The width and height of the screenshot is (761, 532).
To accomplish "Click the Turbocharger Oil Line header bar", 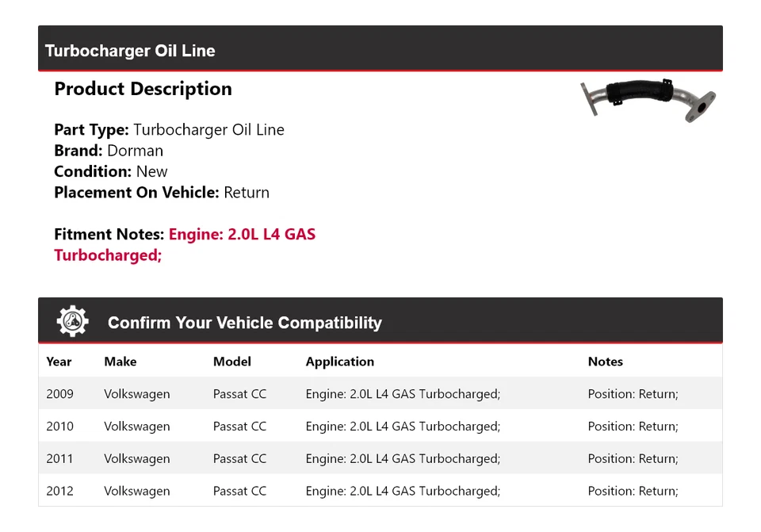I will point(380,50).
